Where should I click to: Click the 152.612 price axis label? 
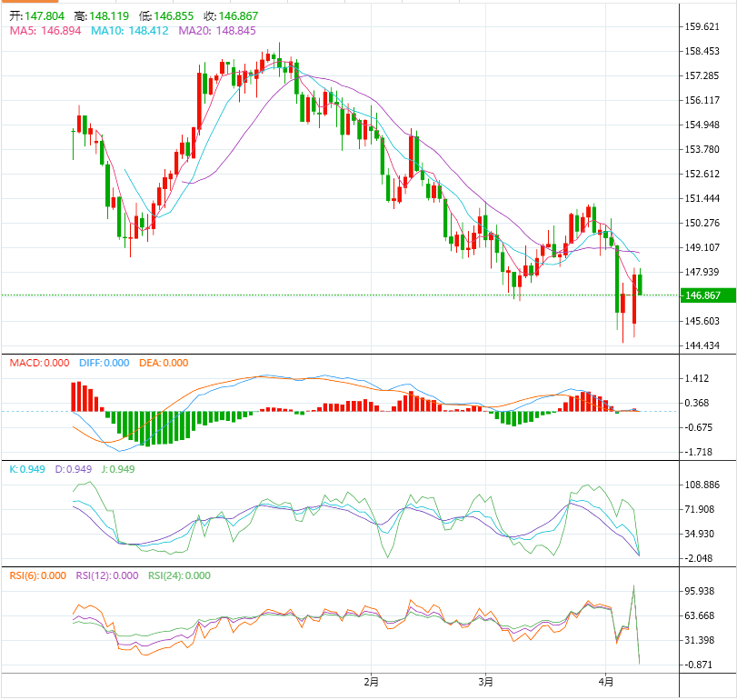click(702, 174)
